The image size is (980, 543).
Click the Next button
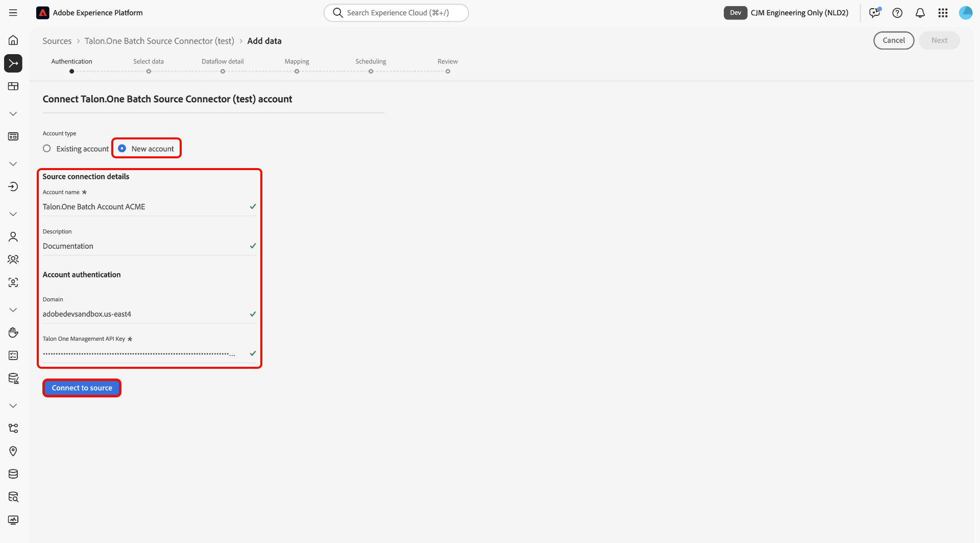point(939,40)
